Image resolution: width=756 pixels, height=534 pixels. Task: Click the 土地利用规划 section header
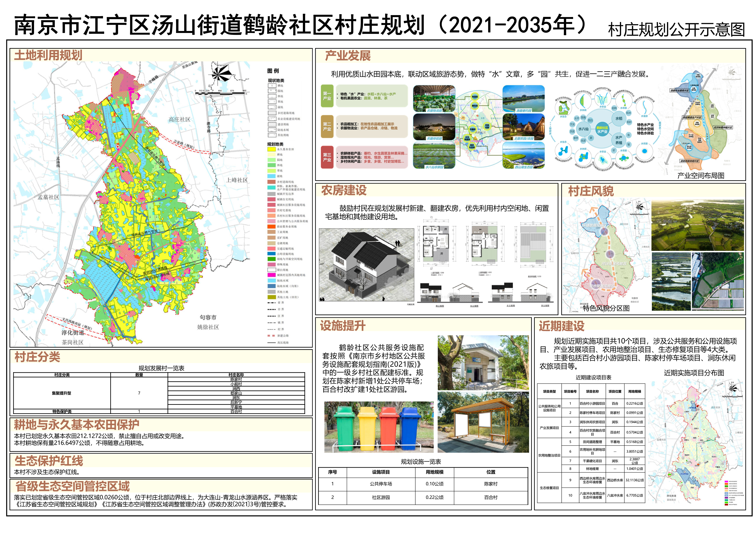click(x=48, y=55)
